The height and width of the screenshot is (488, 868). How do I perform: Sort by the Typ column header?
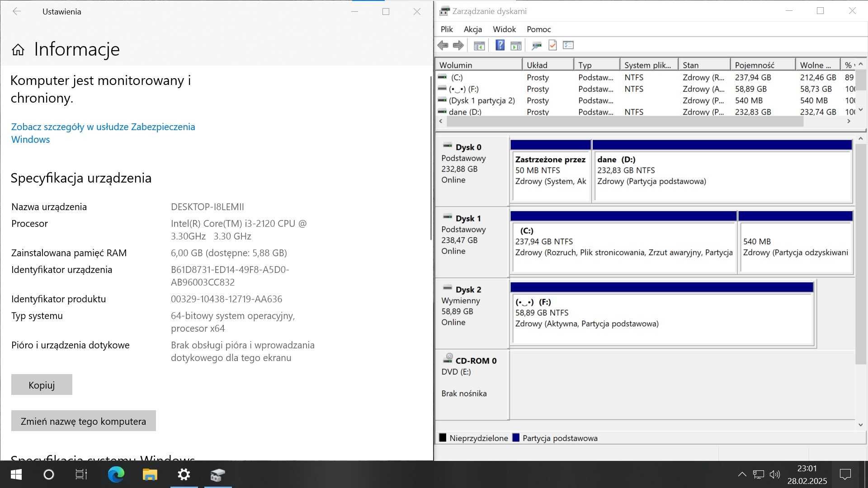596,65
